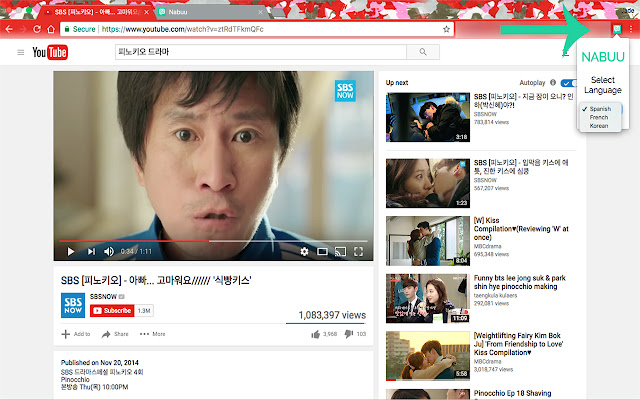This screenshot has width=640, height=400.
Task: Click the video play button
Action: tap(70, 251)
